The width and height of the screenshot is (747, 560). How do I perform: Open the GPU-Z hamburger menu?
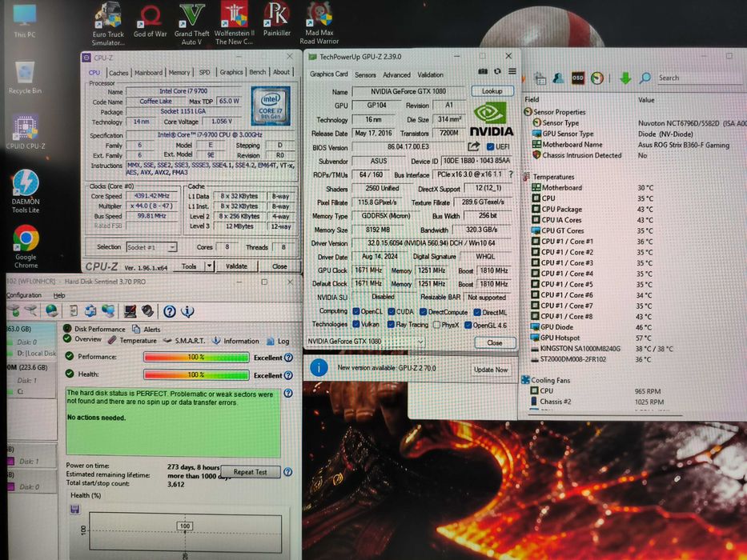[512, 71]
